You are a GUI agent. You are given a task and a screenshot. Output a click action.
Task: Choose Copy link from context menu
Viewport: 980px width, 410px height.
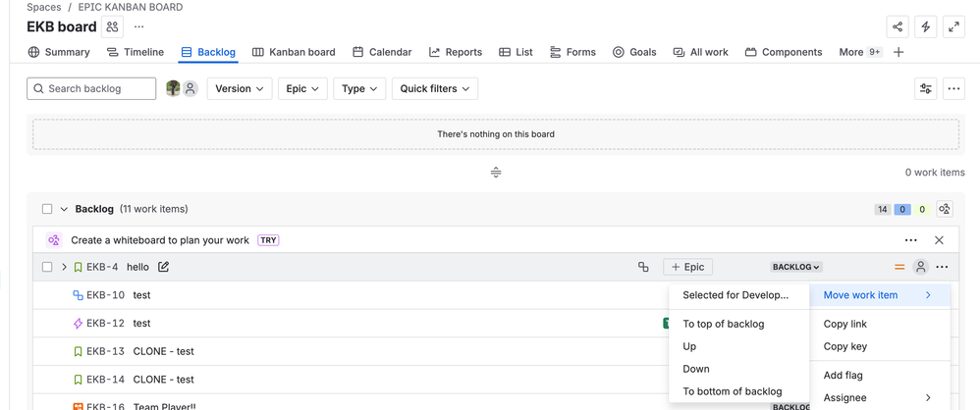point(880,324)
